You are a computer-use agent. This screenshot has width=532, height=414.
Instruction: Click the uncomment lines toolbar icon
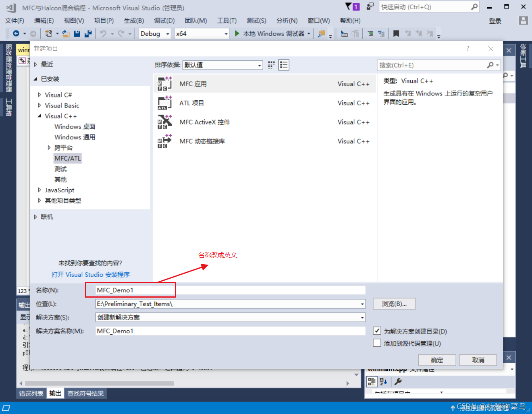(x=381, y=34)
